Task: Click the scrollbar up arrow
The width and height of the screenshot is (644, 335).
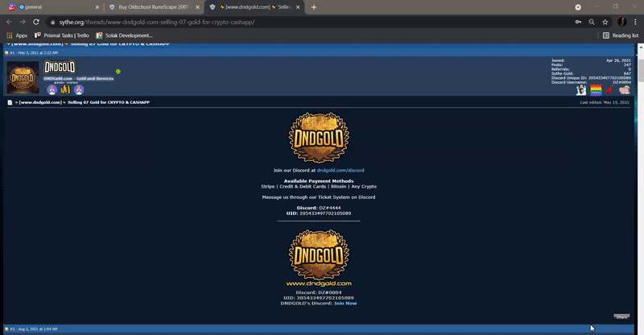Action: coord(641,47)
